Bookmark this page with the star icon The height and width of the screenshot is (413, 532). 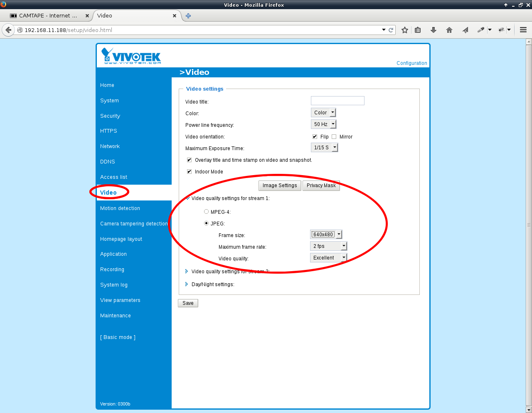[404, 30]
